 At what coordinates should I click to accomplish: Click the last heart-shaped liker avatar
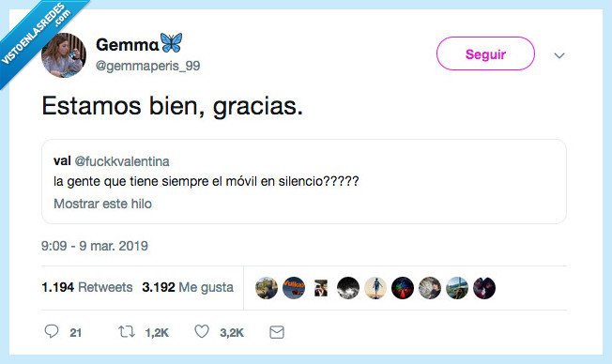click(x=484, y=288)
